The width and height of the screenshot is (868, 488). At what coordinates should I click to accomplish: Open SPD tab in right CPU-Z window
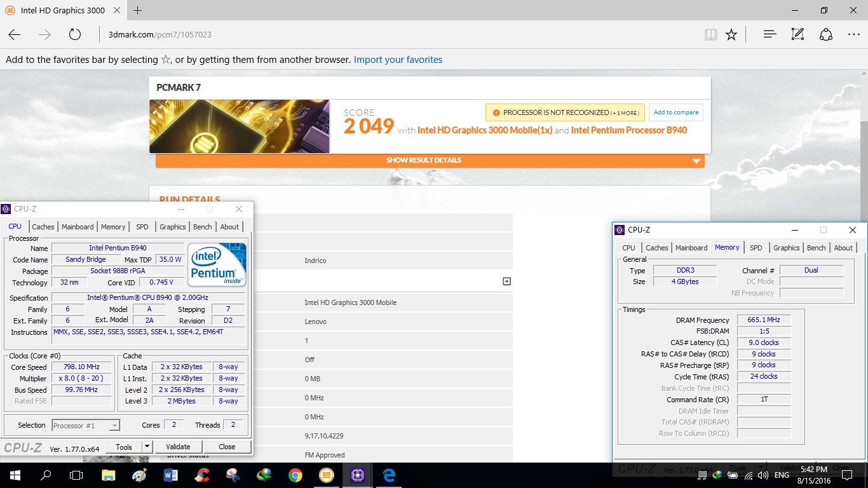[x=756, y=248]
